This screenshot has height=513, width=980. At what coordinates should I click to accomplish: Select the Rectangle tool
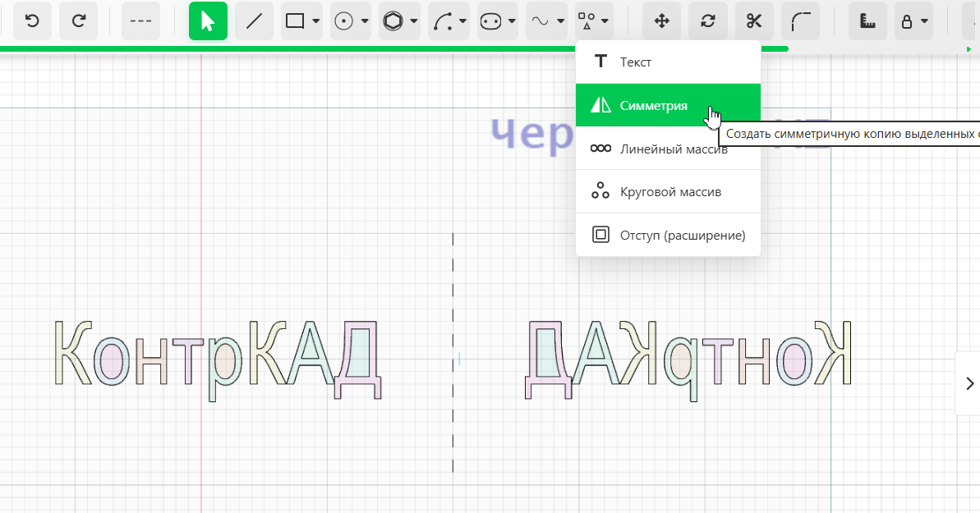pos(294,21)
